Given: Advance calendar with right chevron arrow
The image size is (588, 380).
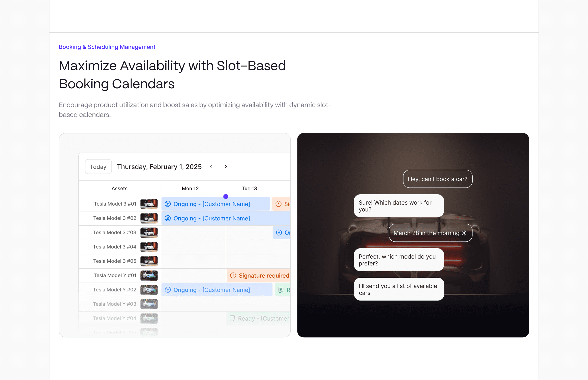Looking at the screenshot, I should pyautogui.click(x=225, y=167).
